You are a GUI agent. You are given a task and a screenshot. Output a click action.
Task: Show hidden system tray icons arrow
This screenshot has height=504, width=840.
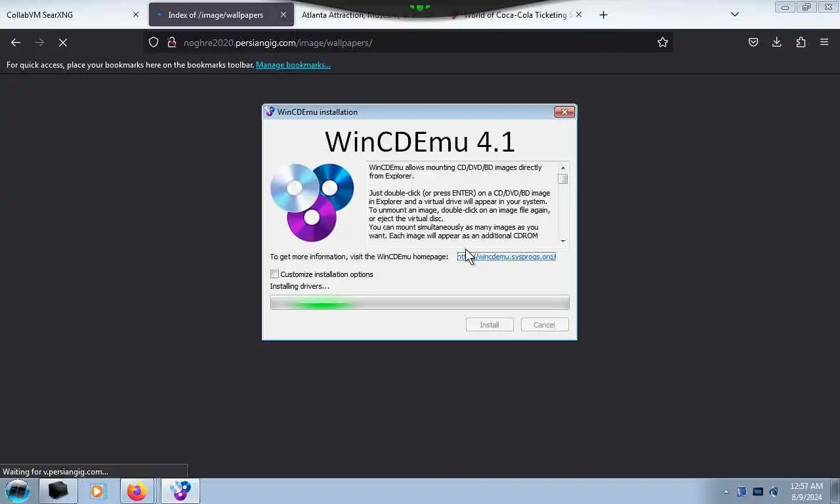[726, 492]
